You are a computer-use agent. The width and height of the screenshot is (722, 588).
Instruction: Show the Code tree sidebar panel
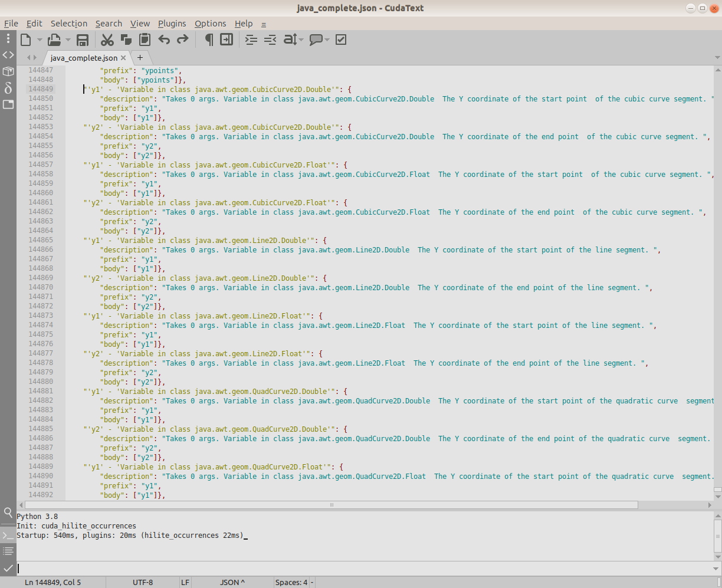tap(8, 55)
